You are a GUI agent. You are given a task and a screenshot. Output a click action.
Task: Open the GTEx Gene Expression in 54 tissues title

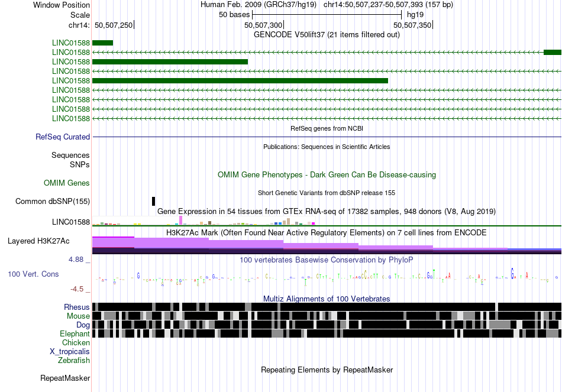pos(327,212)
